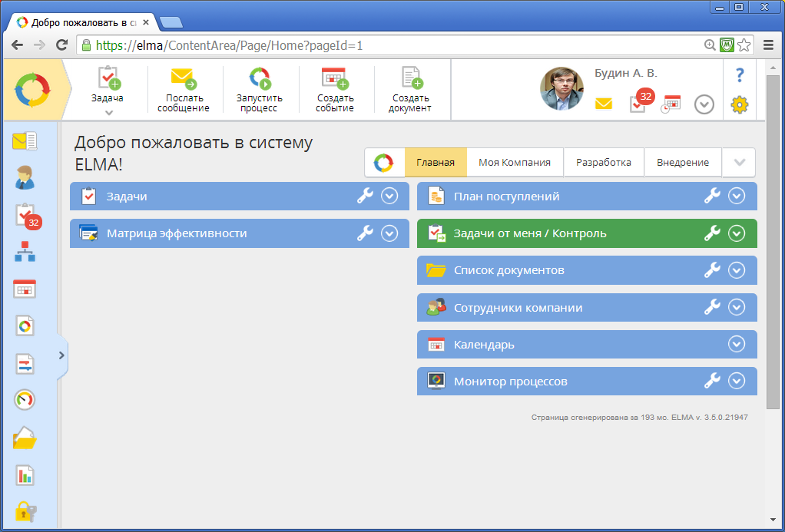The image size is (785, 532).
Task: Open messages via envelope icon under user name
Action: [x=603, y=104]
